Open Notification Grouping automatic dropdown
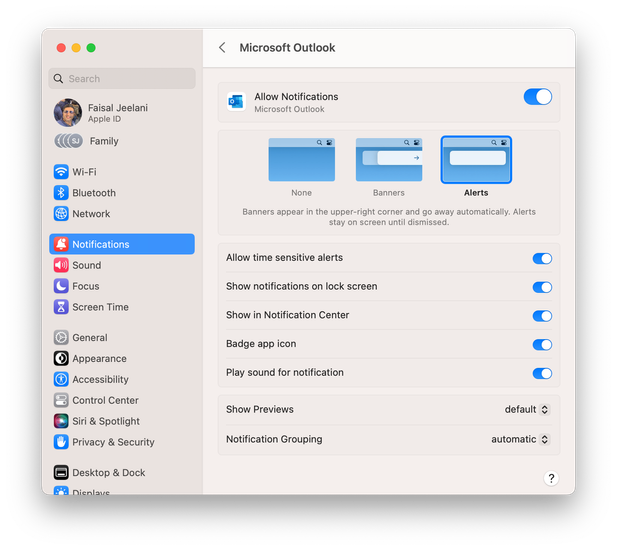The height and width of the screenshot is (550, 617). pyautogui.click(x=520, y=439)
